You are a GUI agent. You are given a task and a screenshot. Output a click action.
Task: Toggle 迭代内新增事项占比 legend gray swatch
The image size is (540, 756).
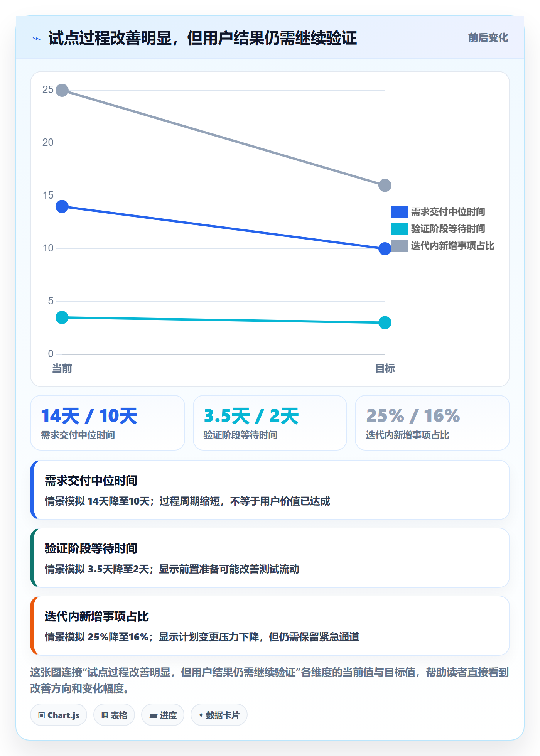pyautogui.click(x=399, y=246)
